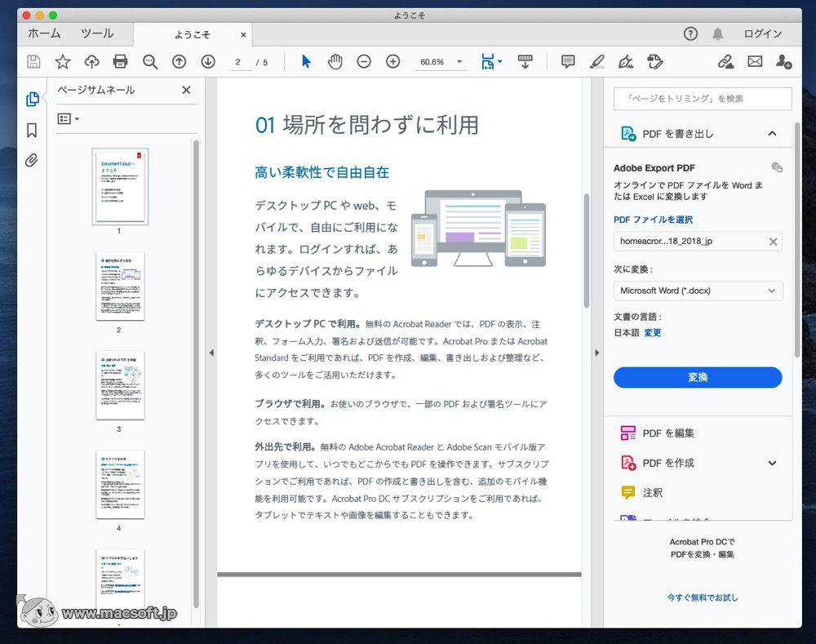Open page display options dropdown arrow
Viewport: 816px width, 644px height.
[499, 61]
